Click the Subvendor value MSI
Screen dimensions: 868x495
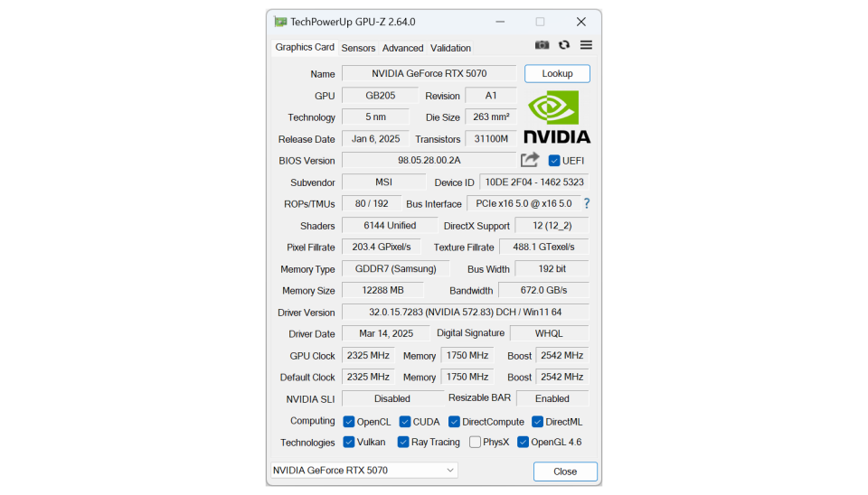coord(383,182)
